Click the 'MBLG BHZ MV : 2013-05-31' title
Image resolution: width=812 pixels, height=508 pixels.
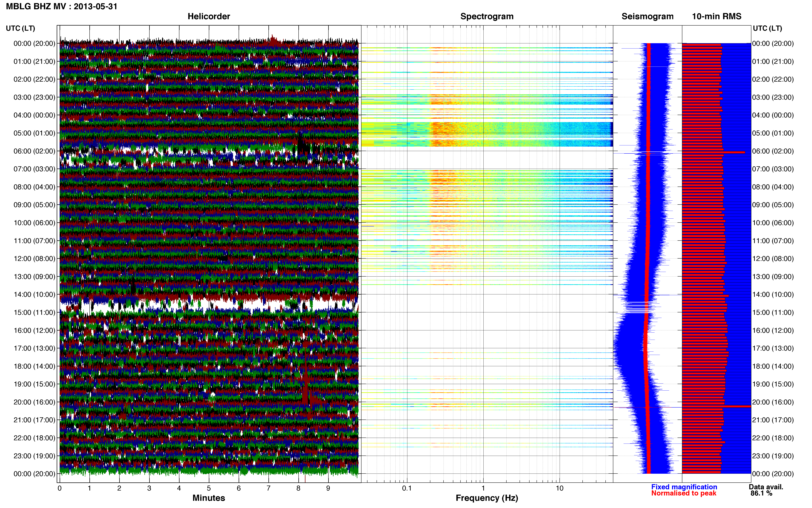pos(62,6)
